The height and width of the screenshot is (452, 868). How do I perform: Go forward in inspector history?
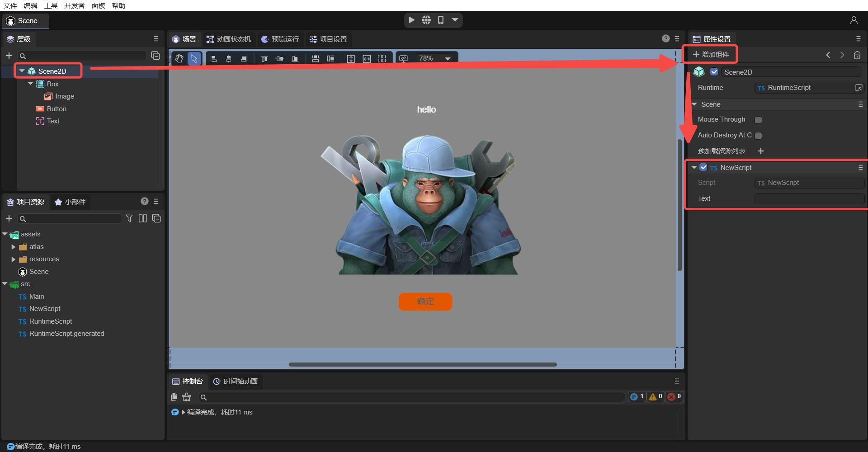(842, 55)
